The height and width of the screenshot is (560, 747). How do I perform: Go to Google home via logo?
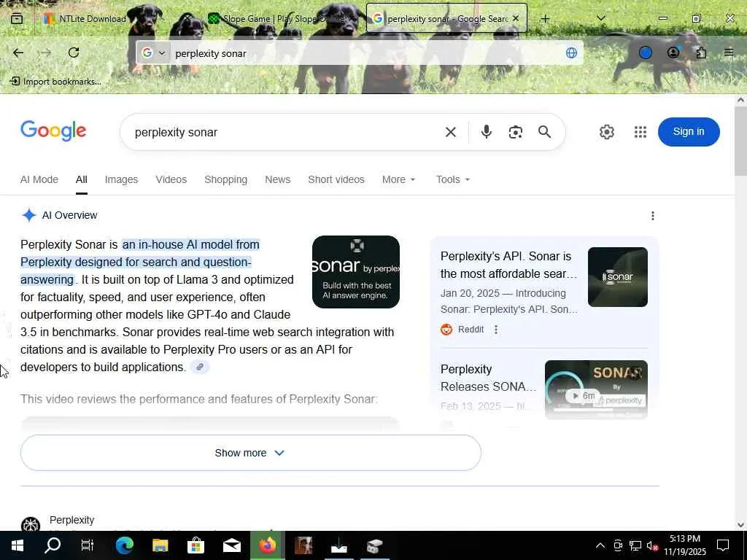tap(53, 131)
